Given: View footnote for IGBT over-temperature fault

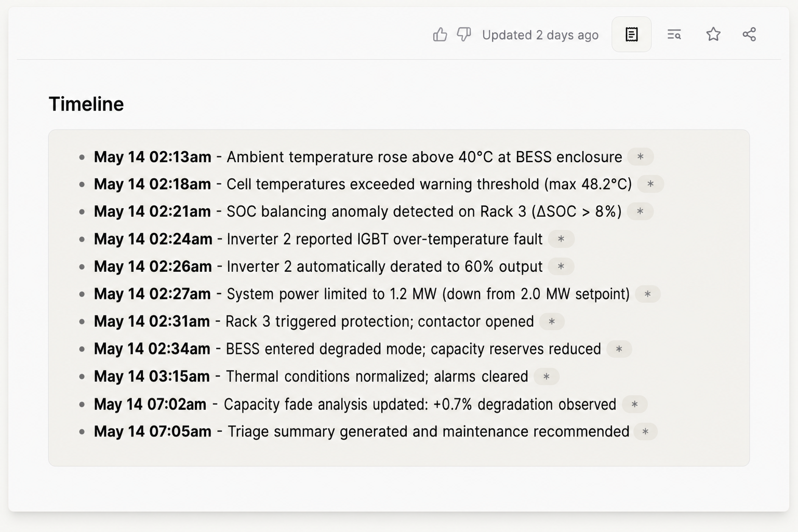Looking at the screenshot, I should tap(561, 239).
